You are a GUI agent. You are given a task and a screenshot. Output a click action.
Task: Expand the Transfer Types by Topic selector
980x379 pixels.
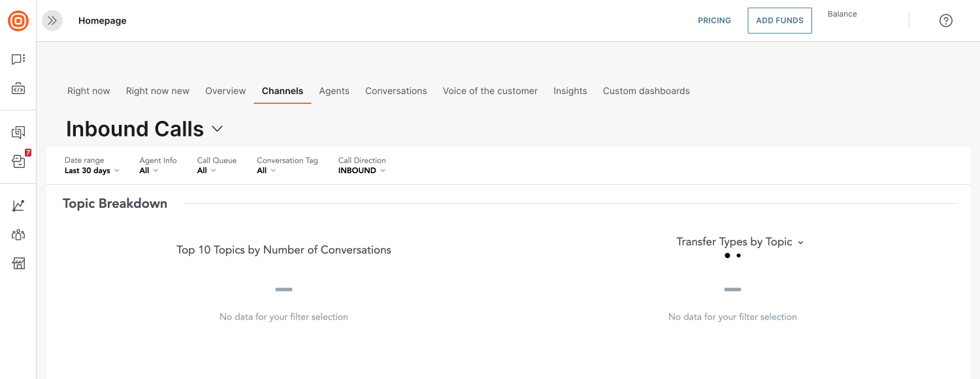[740, 242]
